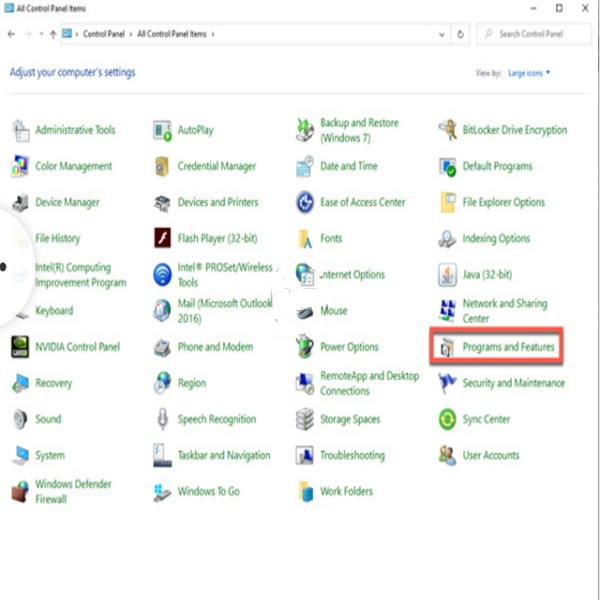Open the View by Large icons dropdown

[x=528, y=73]
